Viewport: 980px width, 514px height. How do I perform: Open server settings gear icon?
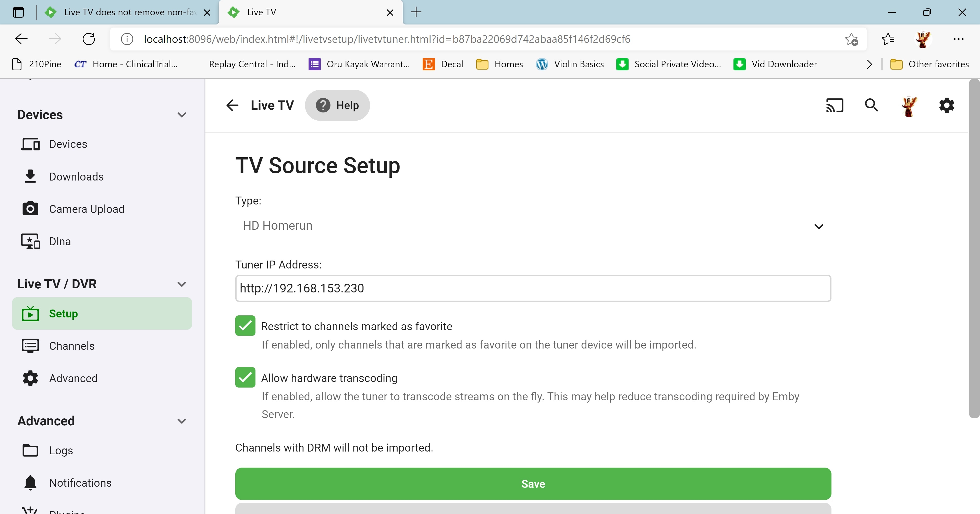[x=947, y=105]
